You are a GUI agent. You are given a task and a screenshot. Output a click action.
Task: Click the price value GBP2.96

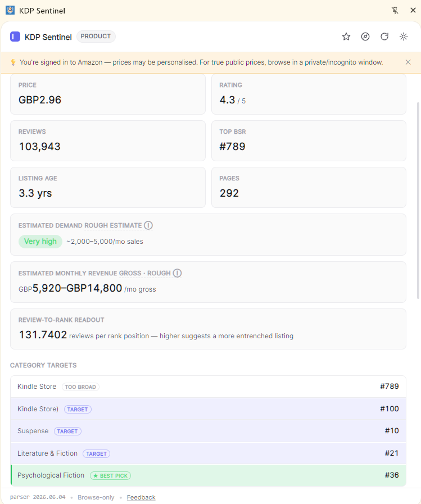(x=40, y=100)
